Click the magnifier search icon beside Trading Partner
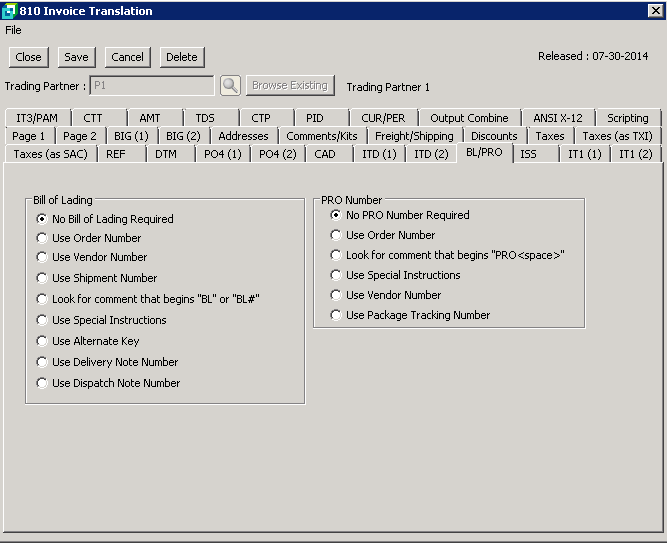667x543 pixels. pyautogui.click(x=230, y=86)
